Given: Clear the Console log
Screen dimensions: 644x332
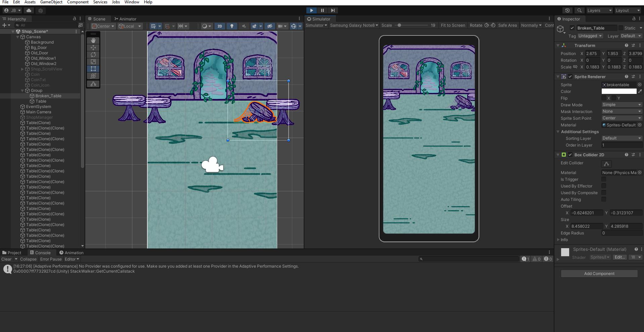Looking at the screenshot, I should point(6,259).
